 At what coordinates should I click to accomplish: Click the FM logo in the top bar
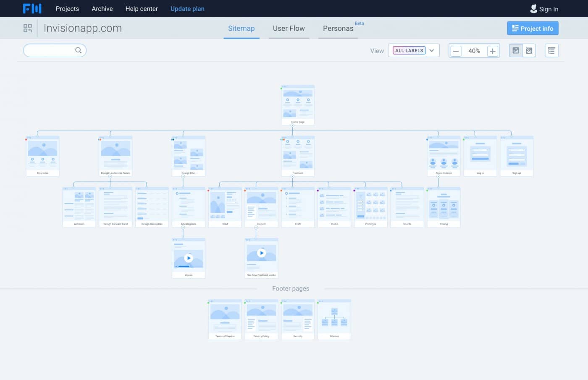(x=32, y=8)
